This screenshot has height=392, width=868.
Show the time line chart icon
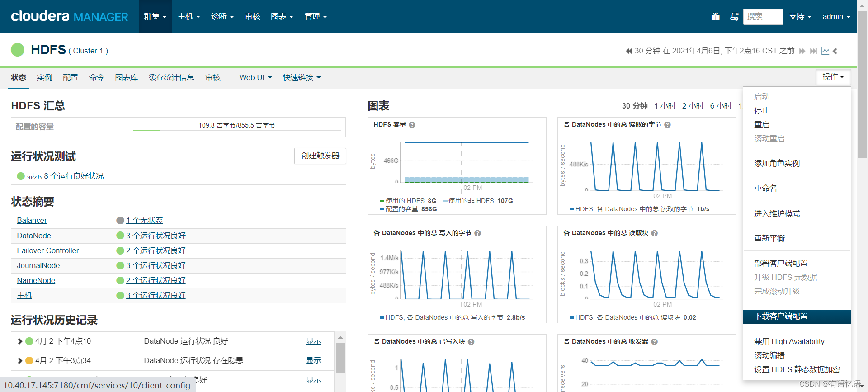click(825, 51)
